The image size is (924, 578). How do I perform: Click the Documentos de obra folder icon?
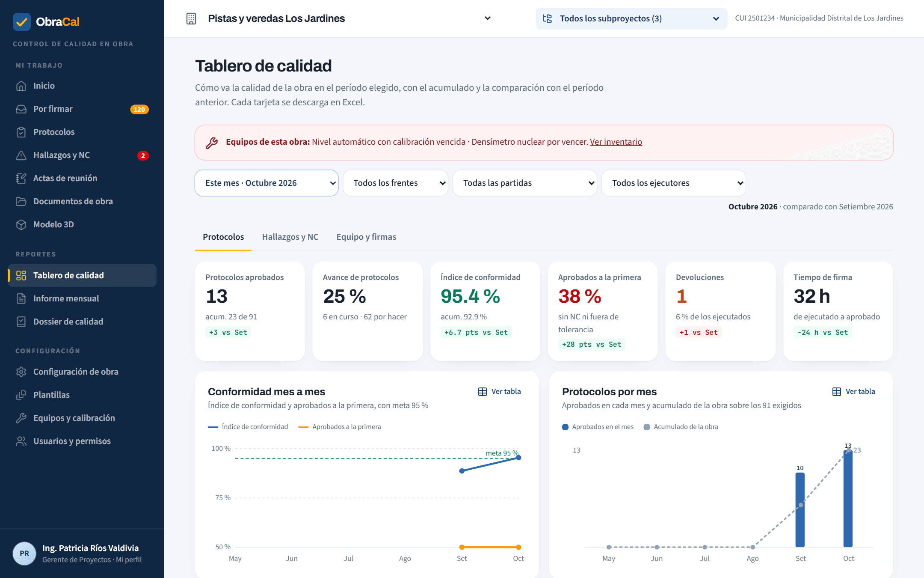[x=21, y=202]
